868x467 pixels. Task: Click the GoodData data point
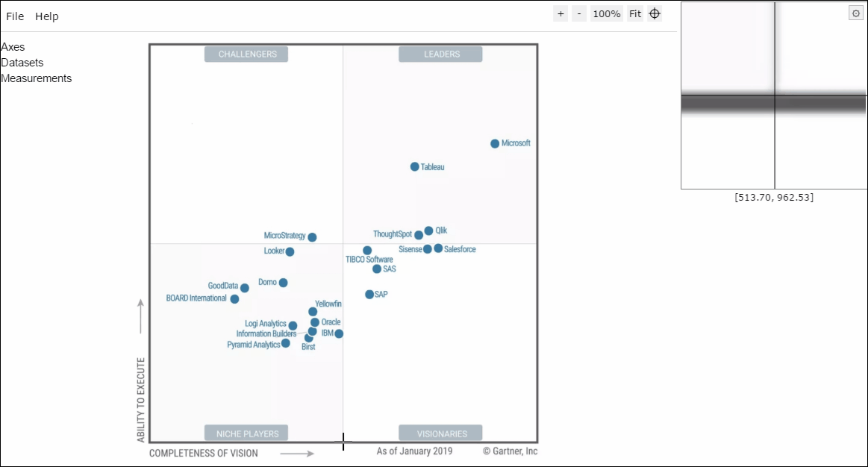245,288
